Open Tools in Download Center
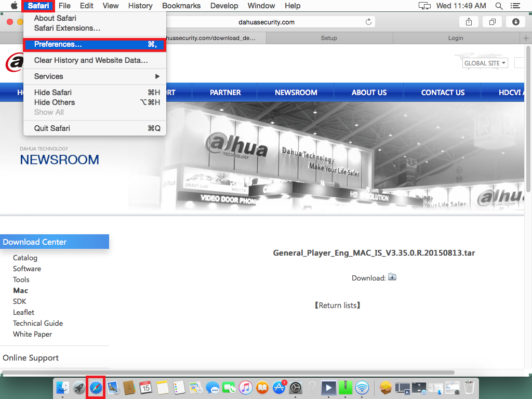This screenshot has height=399, width=532. coord(21,280)
